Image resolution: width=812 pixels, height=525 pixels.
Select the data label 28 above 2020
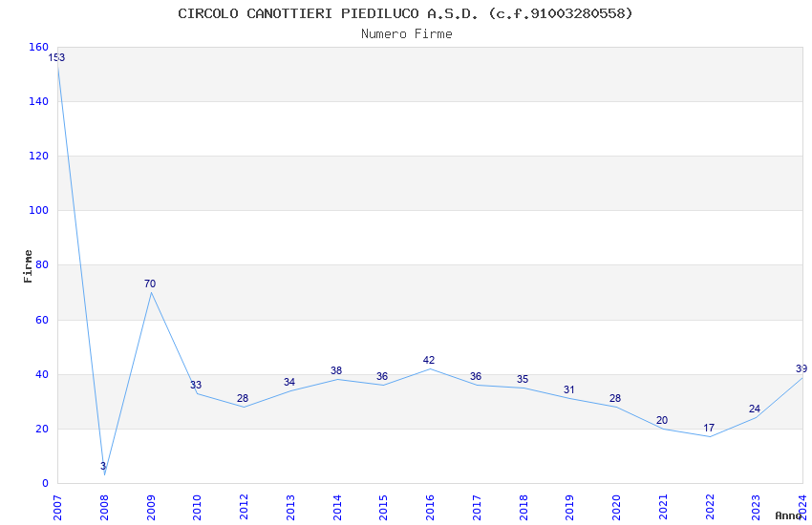(615, 398)
